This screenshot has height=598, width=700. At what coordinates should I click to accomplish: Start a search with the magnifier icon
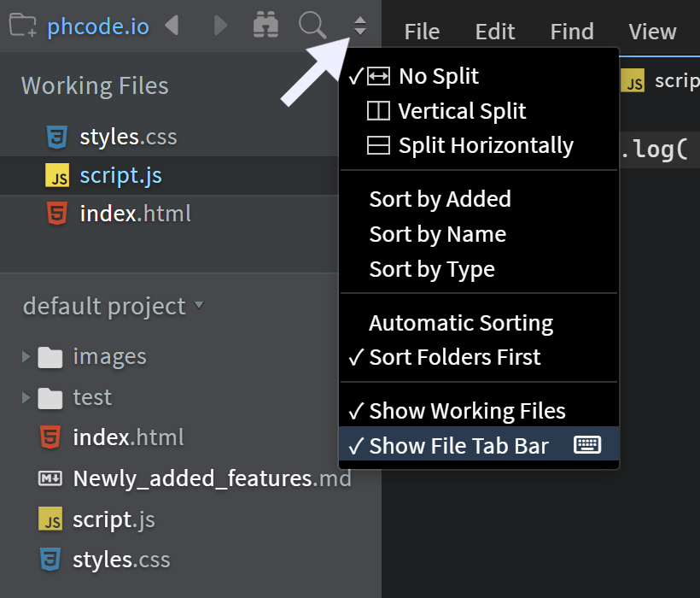click(312, 26)
